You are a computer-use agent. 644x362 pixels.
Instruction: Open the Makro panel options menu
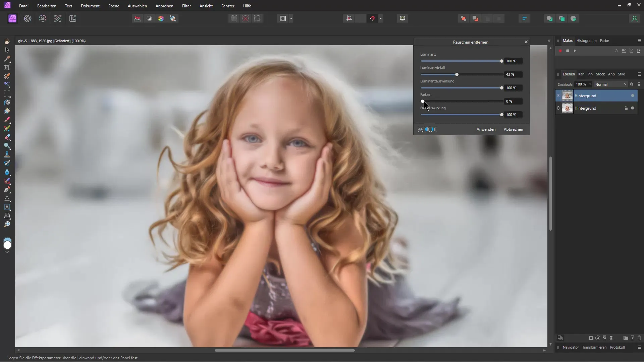point(639,41)
